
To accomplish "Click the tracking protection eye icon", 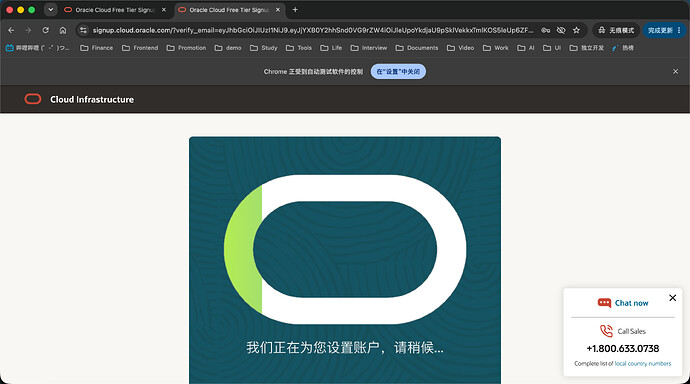I will pyautogui.click(x=561, y=30).
